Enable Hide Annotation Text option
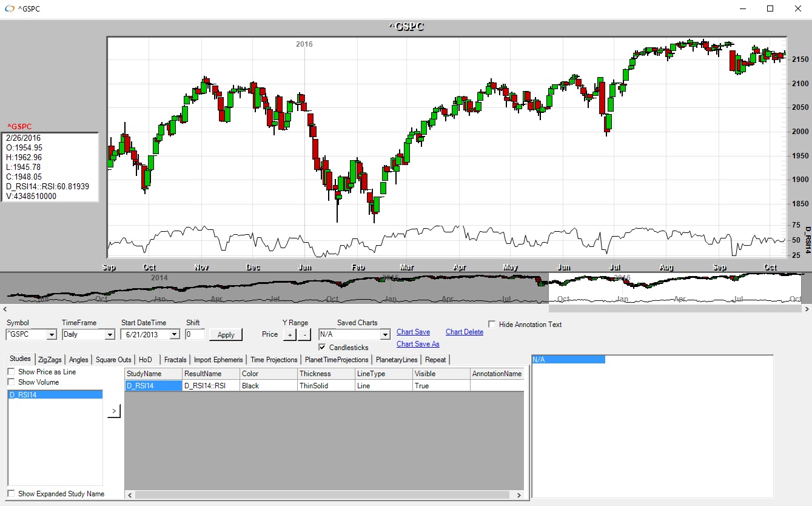The width and height of the screenshot is (812, 506). (492, 325)
